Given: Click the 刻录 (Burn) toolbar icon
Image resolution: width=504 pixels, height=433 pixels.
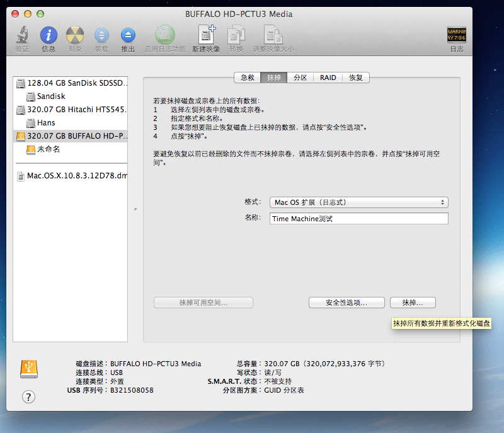Looking at the screenshot, I should (75, 35).
